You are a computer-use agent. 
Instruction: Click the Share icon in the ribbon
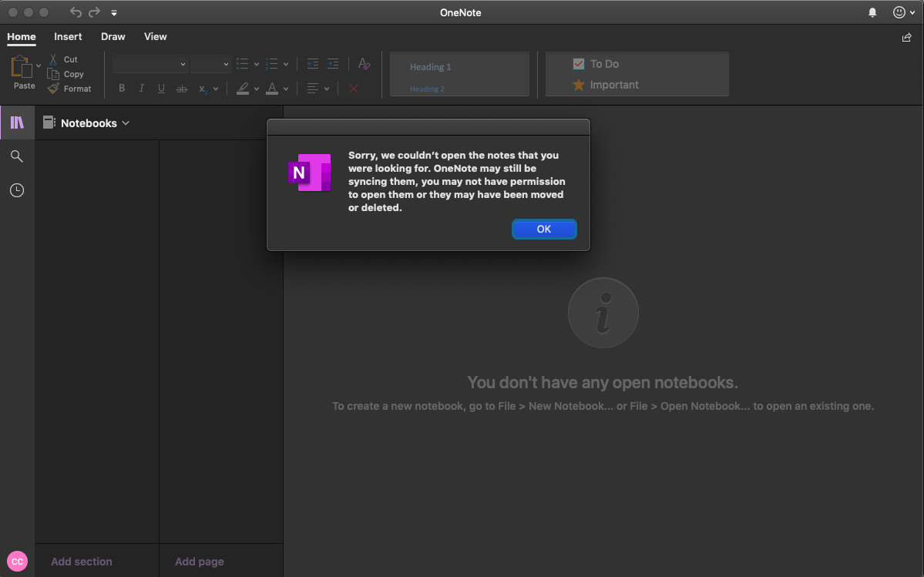pyautogui.click(x=906, y=38)
